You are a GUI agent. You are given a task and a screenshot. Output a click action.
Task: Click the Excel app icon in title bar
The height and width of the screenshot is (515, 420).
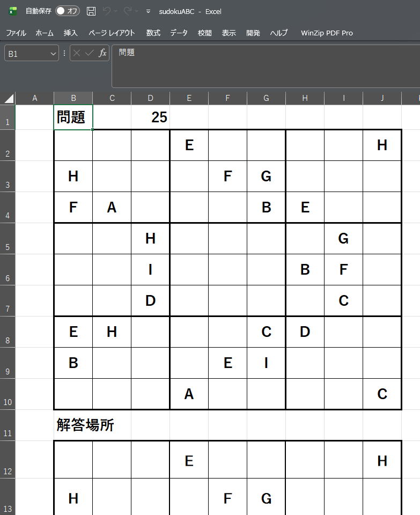click(13, 11)
